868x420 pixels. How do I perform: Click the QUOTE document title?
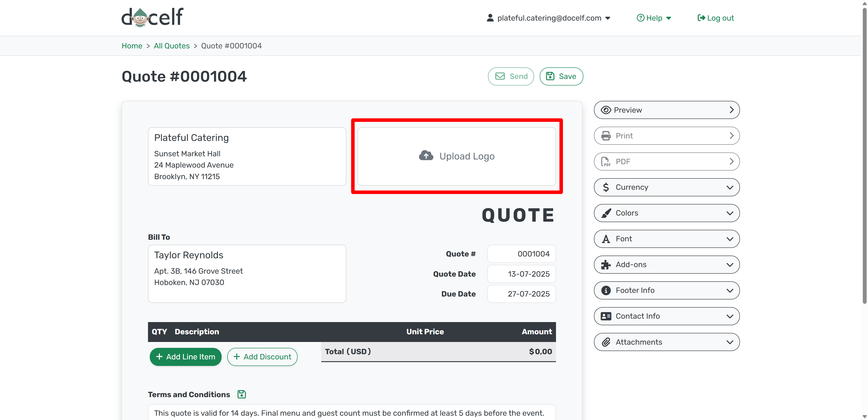click(x=518, y=215)
